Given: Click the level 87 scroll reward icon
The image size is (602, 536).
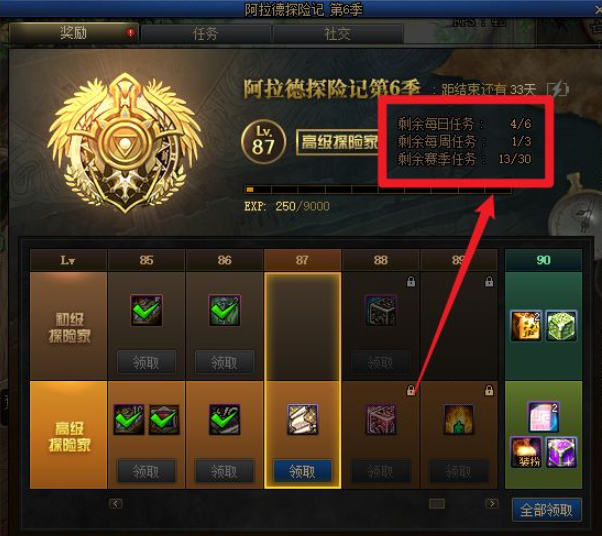Looking at the screenshot, I should [x=303, y=419].
